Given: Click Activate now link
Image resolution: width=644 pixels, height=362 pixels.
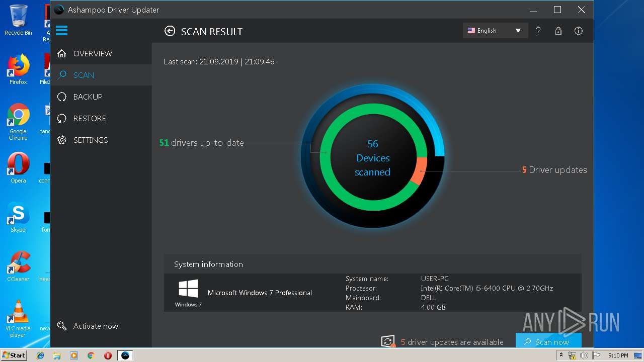Looking at the screenshot, I should 96,326.
